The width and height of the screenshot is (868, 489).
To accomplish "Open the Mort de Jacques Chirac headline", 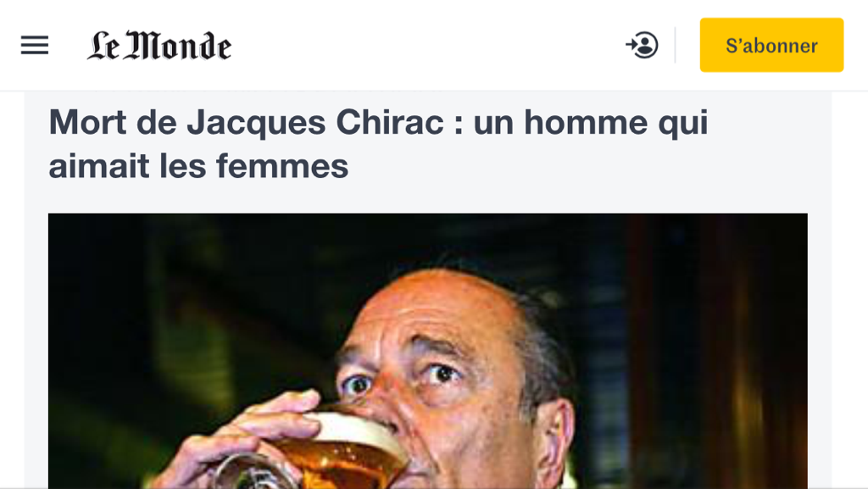I will pos(378,144).
